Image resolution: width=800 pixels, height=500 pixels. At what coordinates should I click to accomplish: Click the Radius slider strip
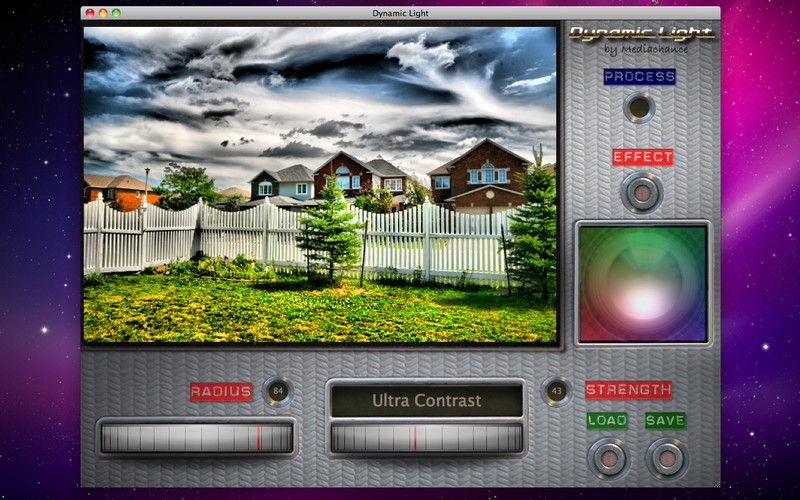197,438
